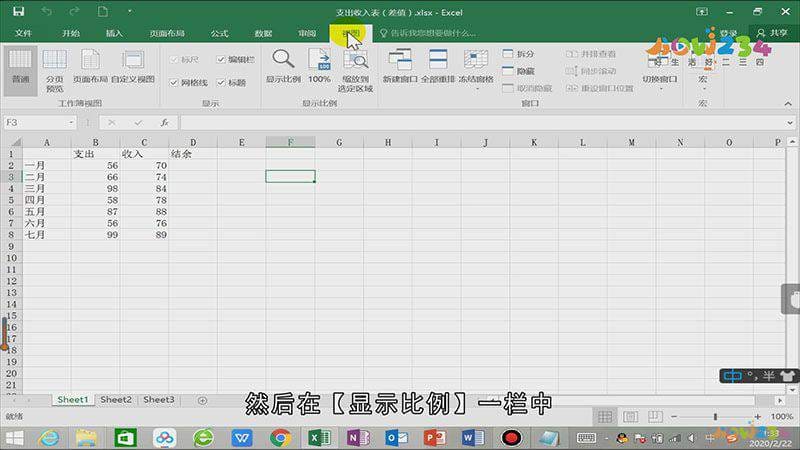The height and width of the screenshot is (450, 800).
Task: Add a new sheet with plus button
Action: tap(202, 401)
